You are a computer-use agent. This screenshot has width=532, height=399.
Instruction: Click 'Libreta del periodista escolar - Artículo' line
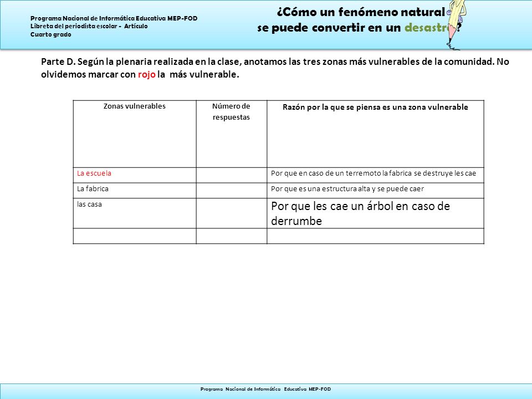pos(89,26)
